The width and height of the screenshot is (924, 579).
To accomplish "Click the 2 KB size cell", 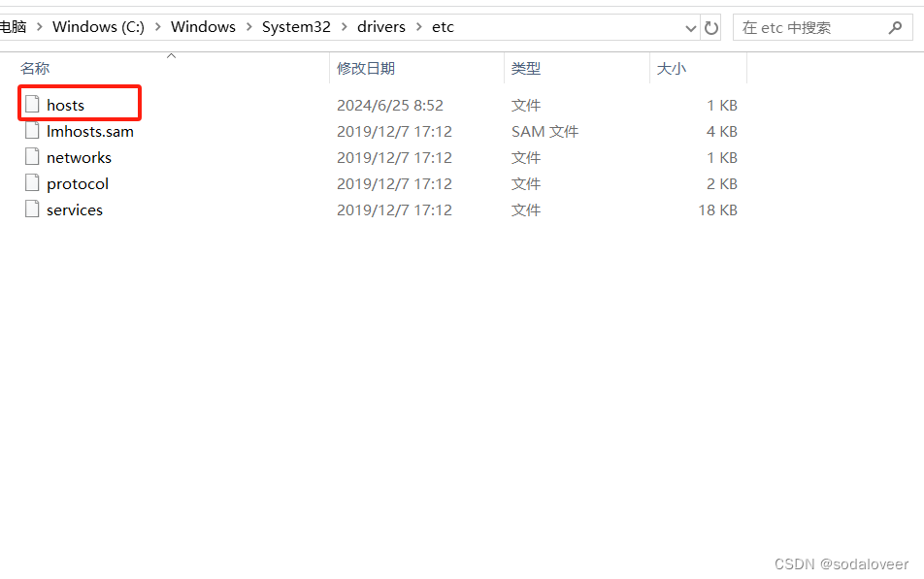I will [722, 183].
